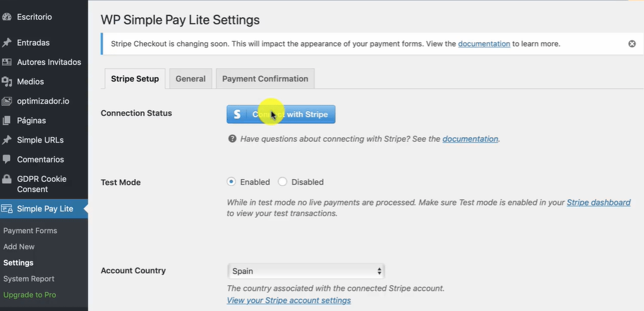Open Payment Forms in the submenu

(30, 231)
